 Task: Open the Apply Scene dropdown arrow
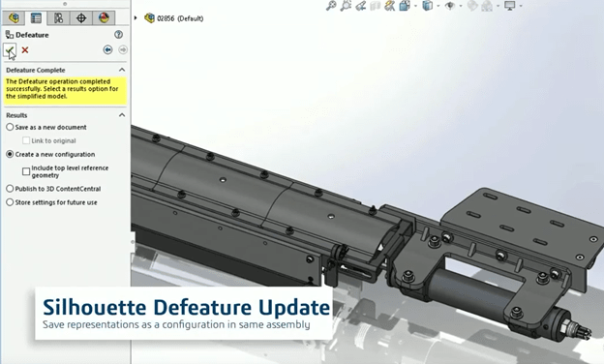(498, 6)
